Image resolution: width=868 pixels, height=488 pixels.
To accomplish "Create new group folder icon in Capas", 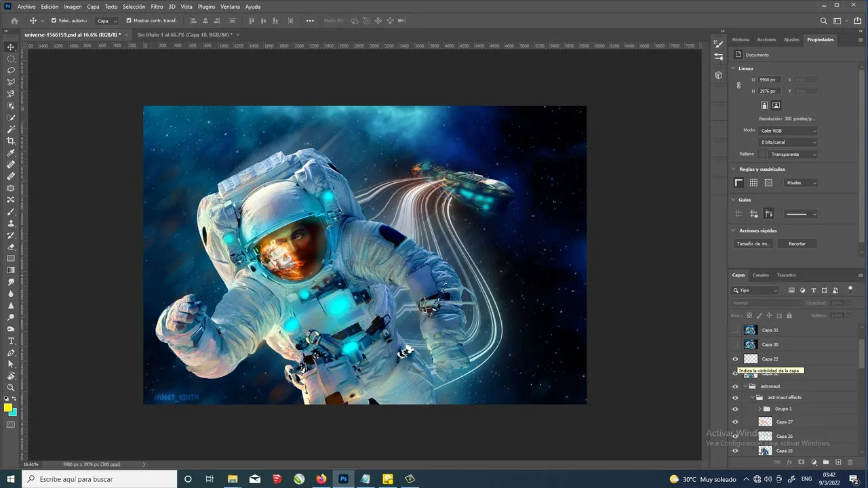I will coord(826,462).
